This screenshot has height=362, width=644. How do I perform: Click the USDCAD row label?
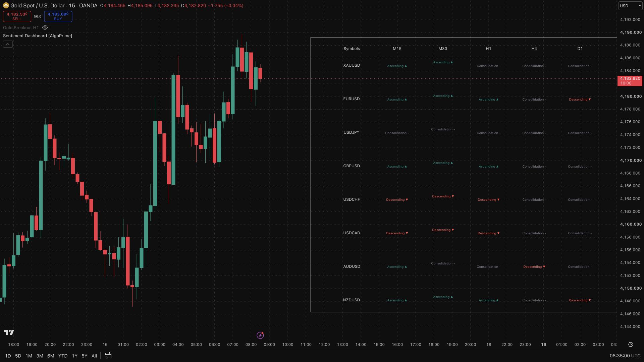coord(352,233)
